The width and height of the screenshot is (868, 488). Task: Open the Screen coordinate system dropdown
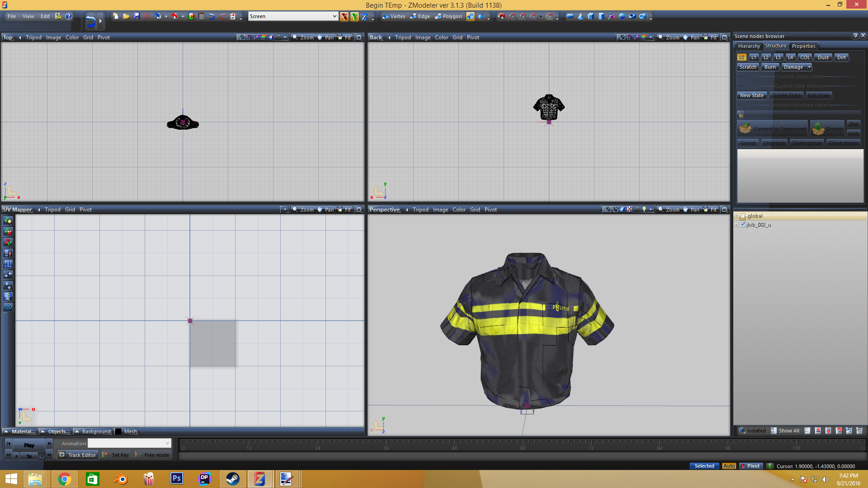tap(335, 16)
